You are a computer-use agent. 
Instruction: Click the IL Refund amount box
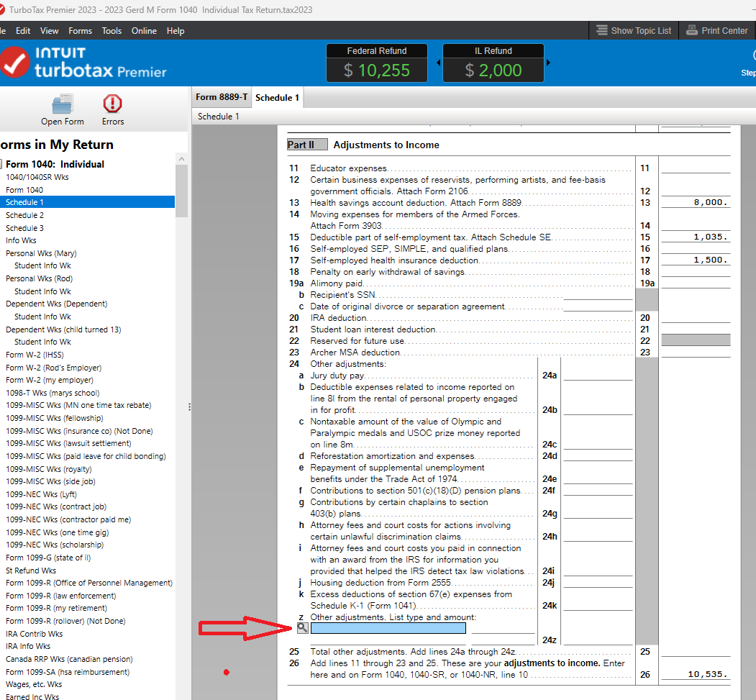[x=493, y=63]
